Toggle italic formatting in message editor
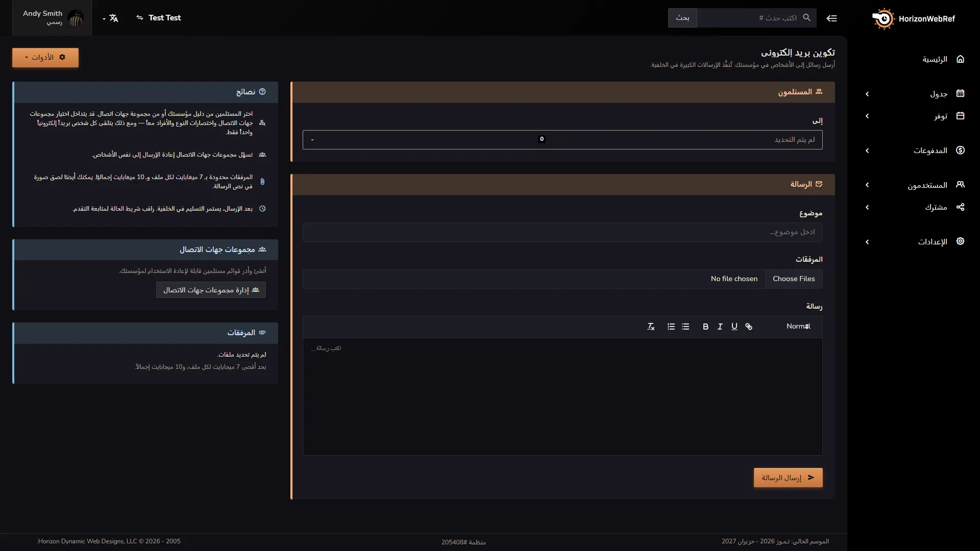The image size is (980, 551). tap(720, 327)
